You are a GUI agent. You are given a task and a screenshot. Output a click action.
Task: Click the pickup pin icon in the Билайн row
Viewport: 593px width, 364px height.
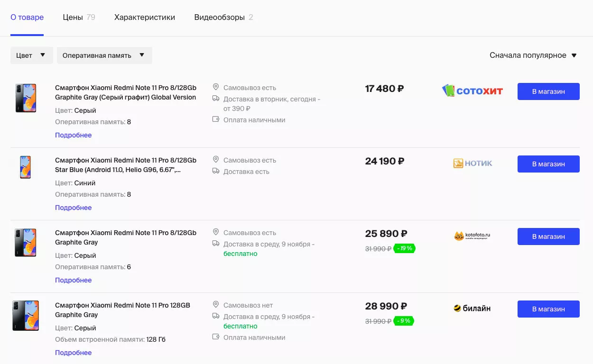point(216,305)
